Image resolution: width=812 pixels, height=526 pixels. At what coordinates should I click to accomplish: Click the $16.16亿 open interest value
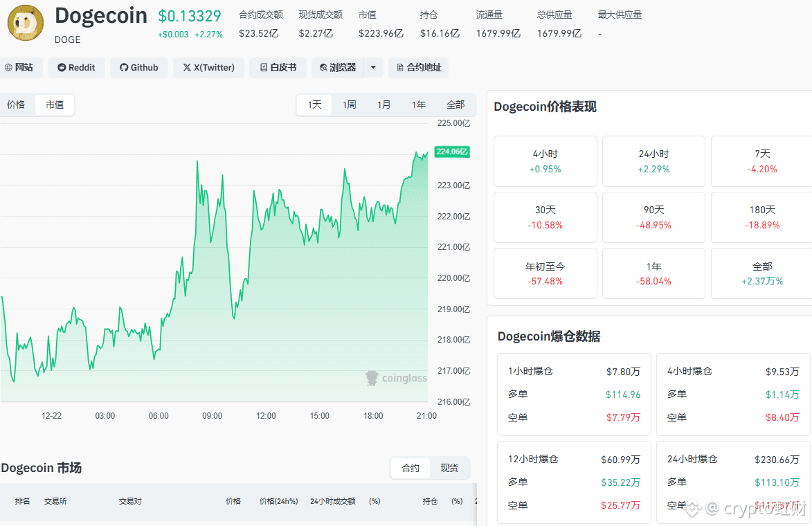(440, 34)
